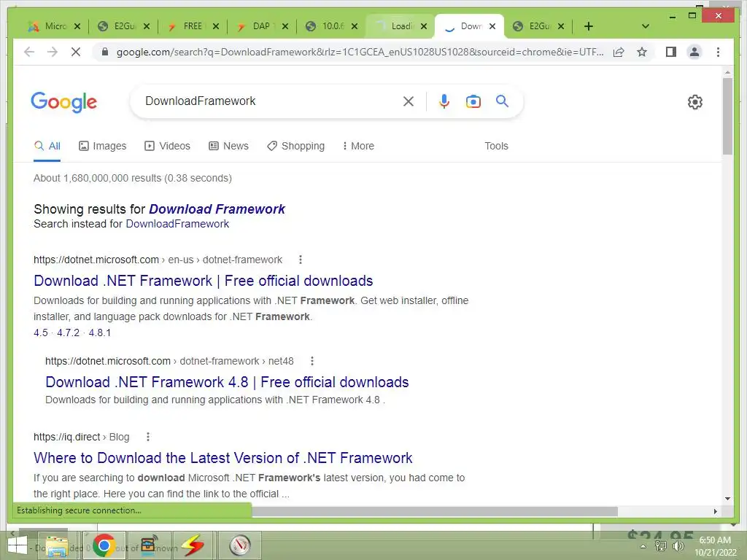Open the lightning-bolt taskbar app
This screenshot has height=560, width=747.
click(193, 545)
